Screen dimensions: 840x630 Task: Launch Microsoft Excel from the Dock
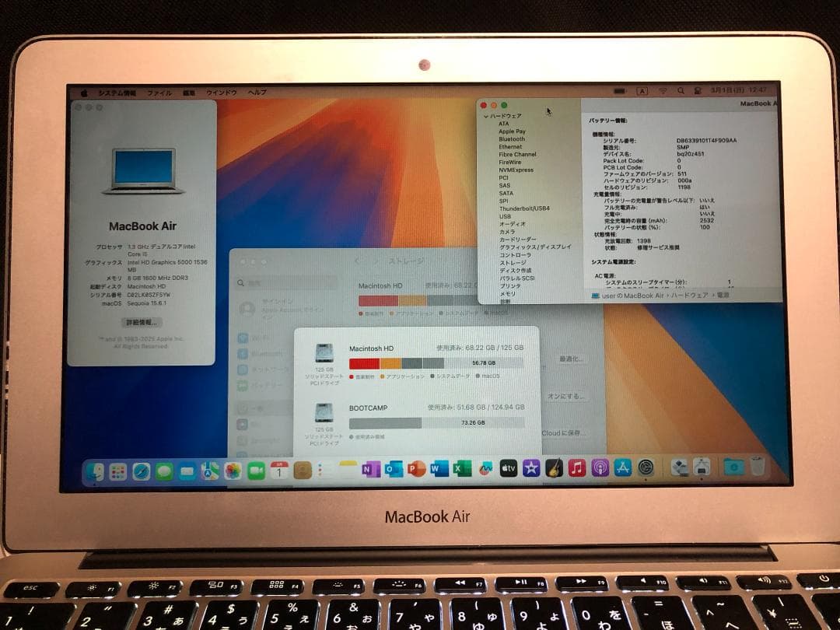point(462,469)
